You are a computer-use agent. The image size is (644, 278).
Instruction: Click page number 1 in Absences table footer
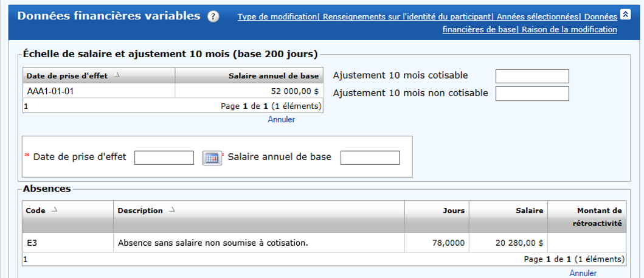[x=26, y=259]
